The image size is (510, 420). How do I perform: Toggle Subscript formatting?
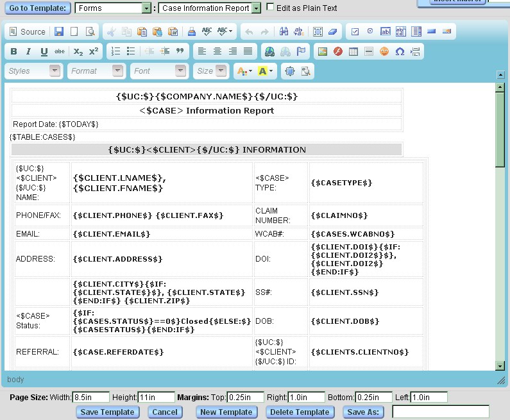[x=78, y=51]
